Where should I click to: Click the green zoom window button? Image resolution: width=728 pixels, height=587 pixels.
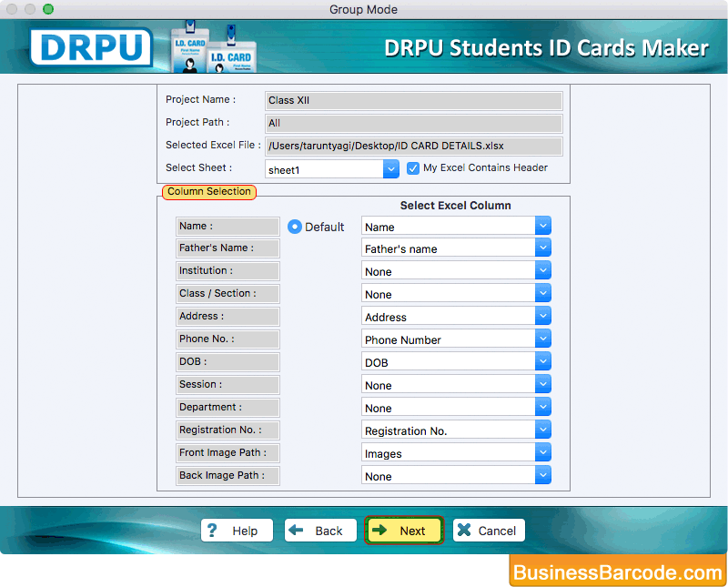48,9
